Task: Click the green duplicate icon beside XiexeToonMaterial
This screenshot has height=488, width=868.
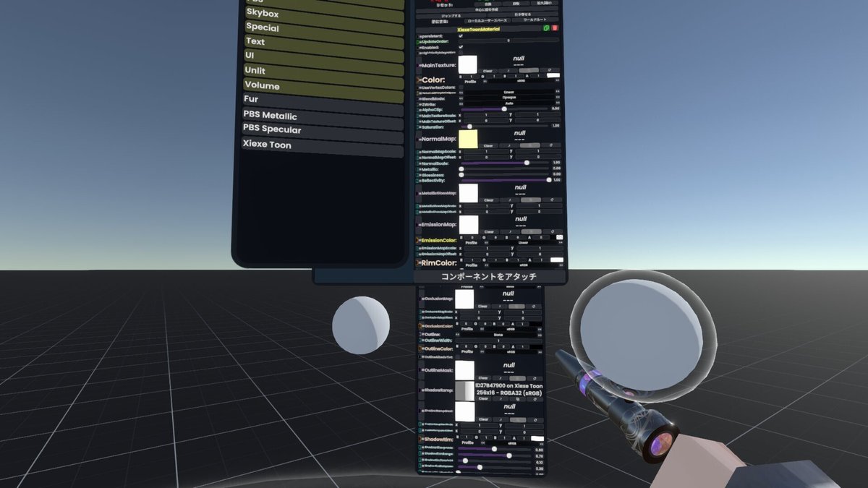Action: pos(546,28)
